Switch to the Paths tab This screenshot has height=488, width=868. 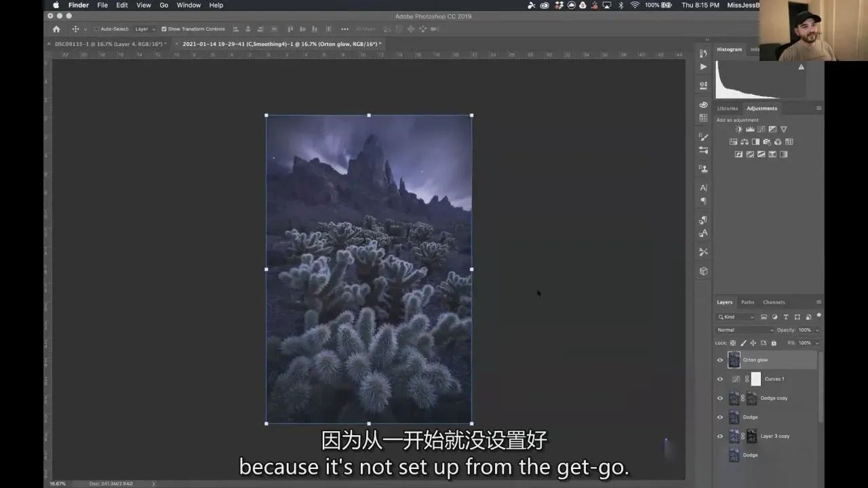747,302
